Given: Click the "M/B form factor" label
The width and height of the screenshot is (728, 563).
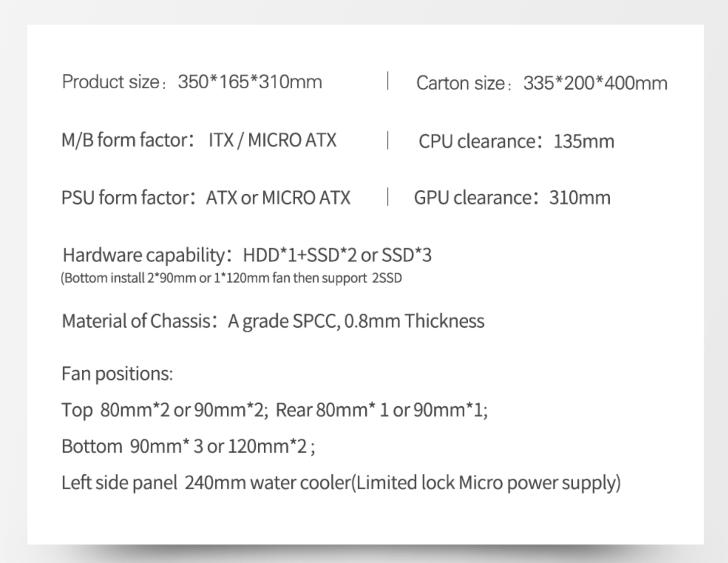Looking at the screenshot, I should click(x=125, y=140).
